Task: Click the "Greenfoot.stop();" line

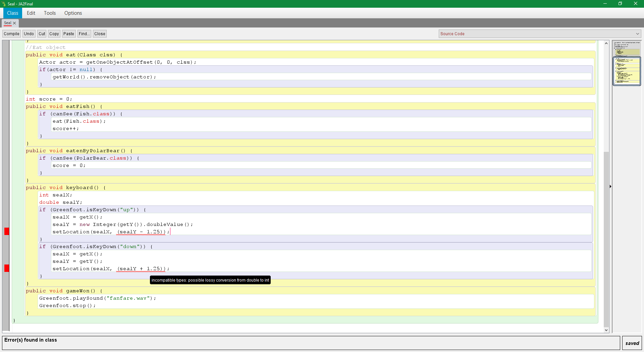Action: coord(67,306)
